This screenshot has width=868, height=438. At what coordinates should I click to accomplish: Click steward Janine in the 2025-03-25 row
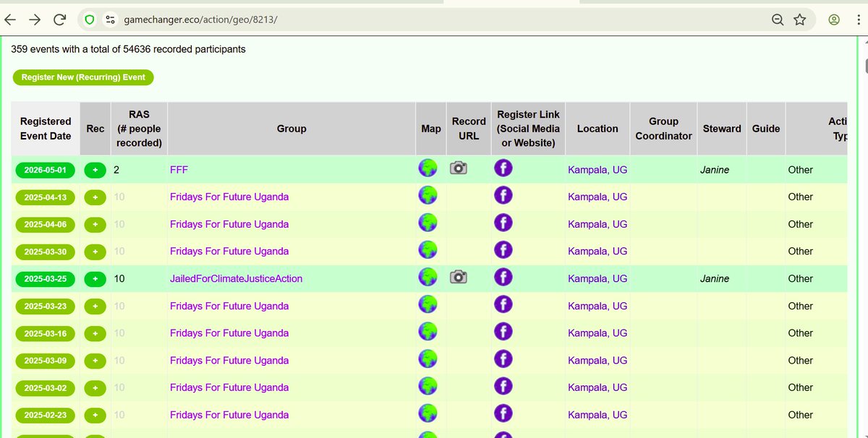[x=715, y=278]
